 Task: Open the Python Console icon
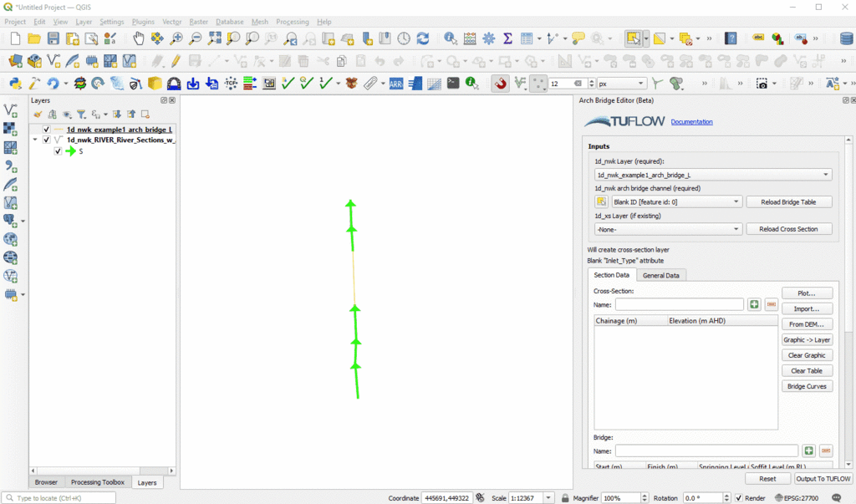click(x=14, y=84)
